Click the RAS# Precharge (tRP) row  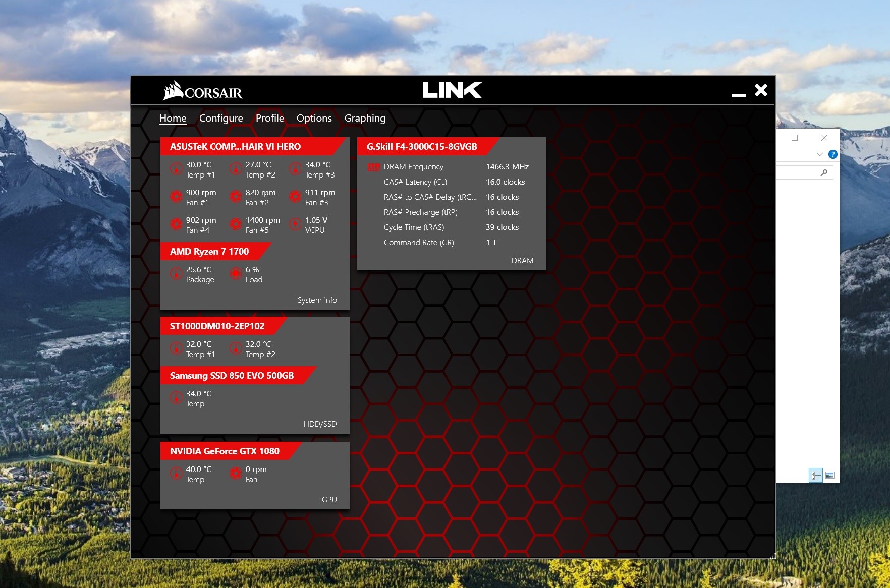click(x=452, y=212)
